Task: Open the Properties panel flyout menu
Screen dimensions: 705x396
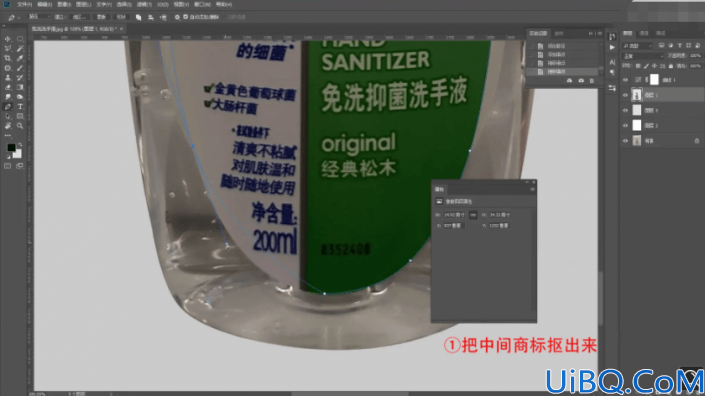Action: click(x=532, y=189)
